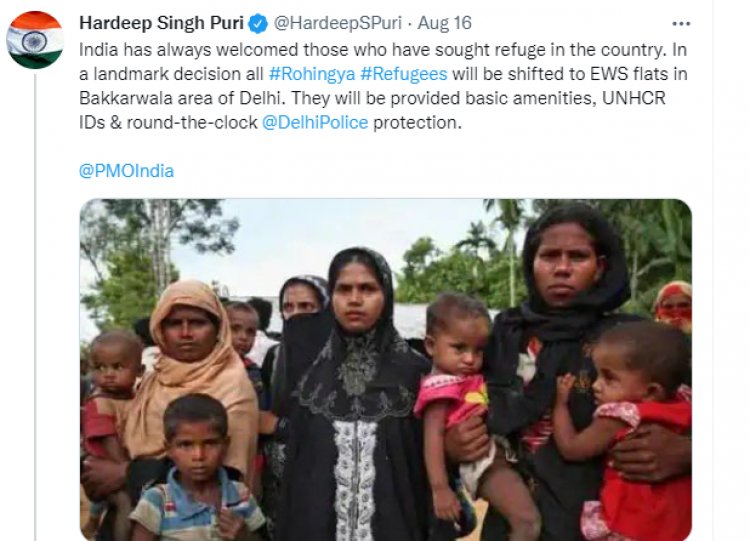Screen dimensions: 750x541
Task: Open Hardeep Singh Puri's profile avatar
Action: pyautogui.click(x=34, y=40)
